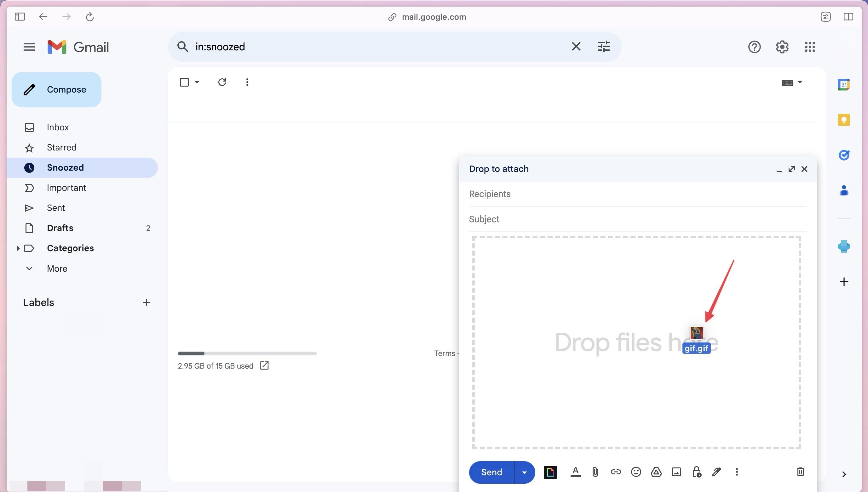The image size is (868, 492).
Task: Click the Compose button
Action: [x=56, y=89]
